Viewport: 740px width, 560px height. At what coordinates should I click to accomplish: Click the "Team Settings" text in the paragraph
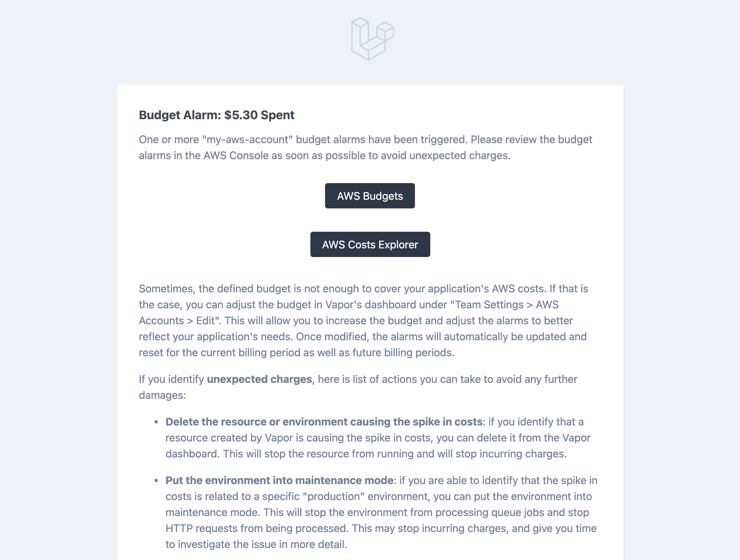tap(487, 305)
